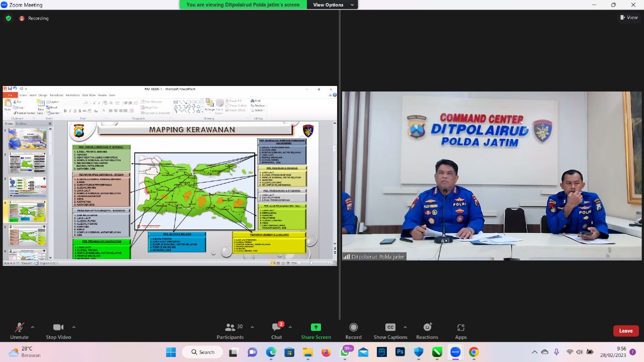Open Zoom Apps
This screenshot has width=644, height=362.
[461, 330]
